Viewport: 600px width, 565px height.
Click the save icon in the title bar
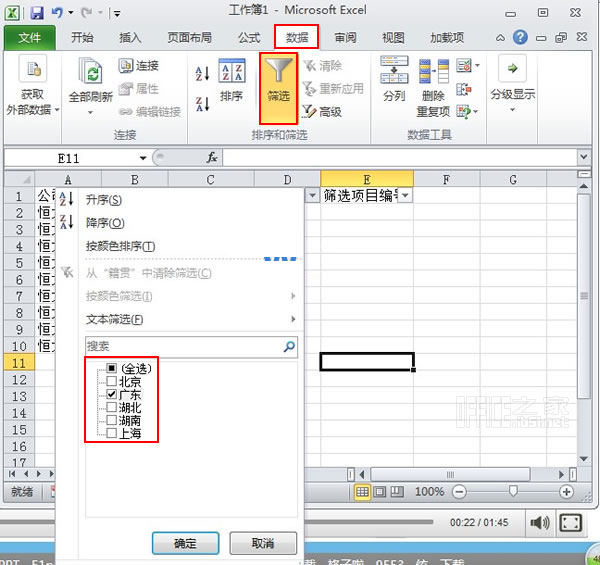[x=37, y=13]
